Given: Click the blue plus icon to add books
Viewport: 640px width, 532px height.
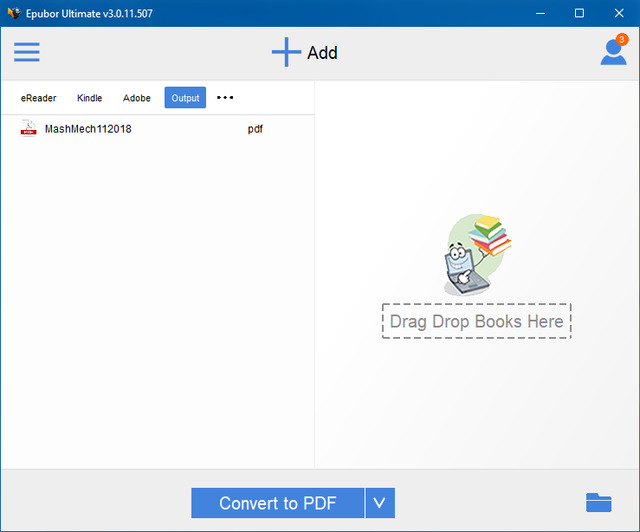Looking at the screenshot, I should [286, 53].
